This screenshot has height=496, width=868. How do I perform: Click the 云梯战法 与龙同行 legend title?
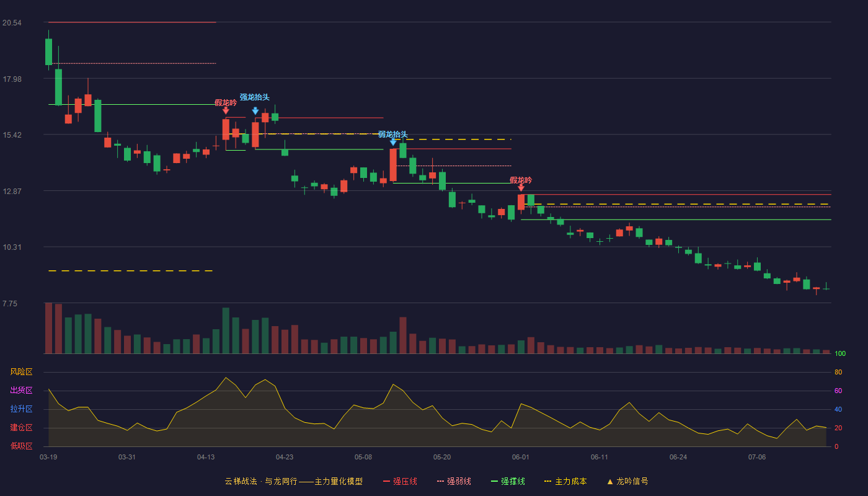pyautogui.click(x=294, y=481)
